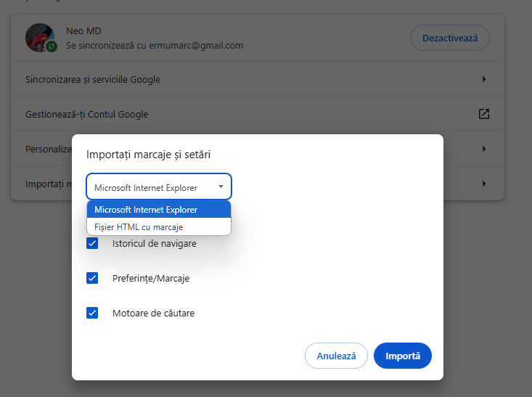Viewport: 532px width, 397px height.
Task: Open the partially hidden Personalize row label
Action: [48, 149]
